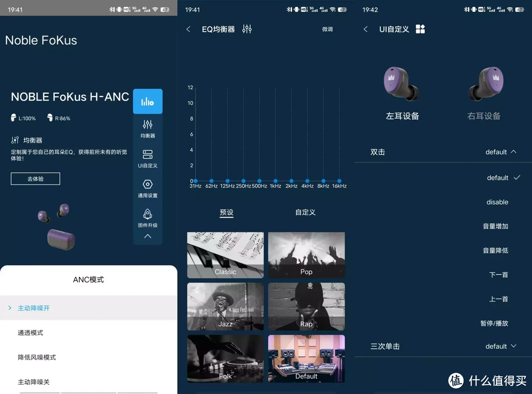Screen dimensions: 532x394
Task: Click the 62Hz EQ band point
Action: tap(212, 181)
